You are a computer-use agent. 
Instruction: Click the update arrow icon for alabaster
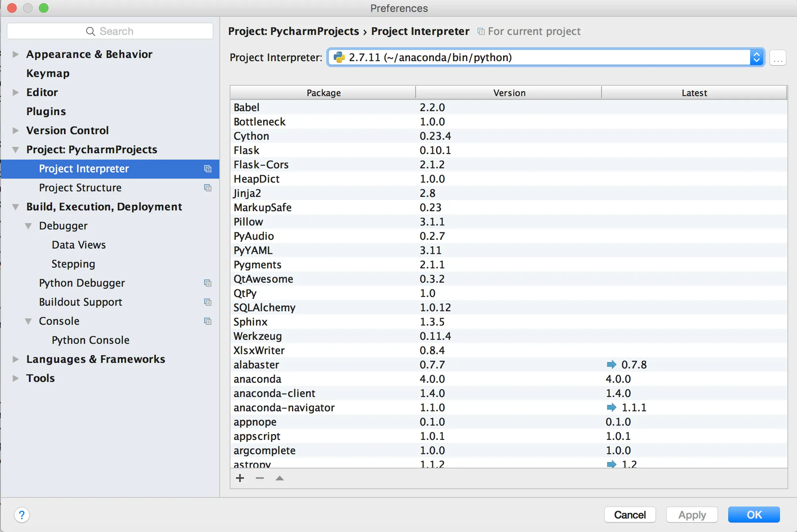coord(611,364)
